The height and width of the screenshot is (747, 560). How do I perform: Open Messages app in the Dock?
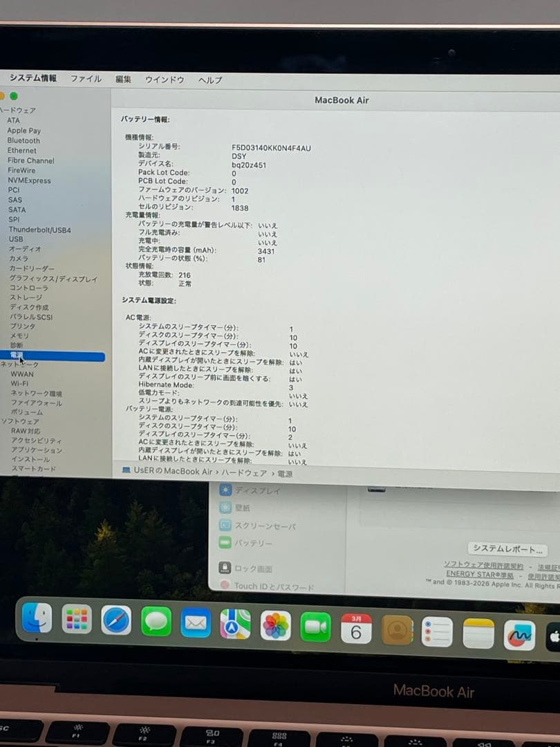[156, 621]
